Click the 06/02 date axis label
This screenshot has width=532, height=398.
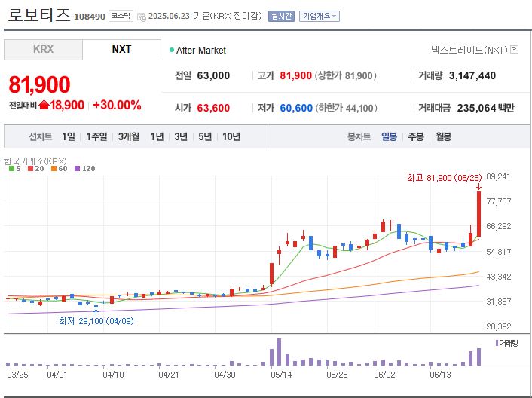click(384, 375)
